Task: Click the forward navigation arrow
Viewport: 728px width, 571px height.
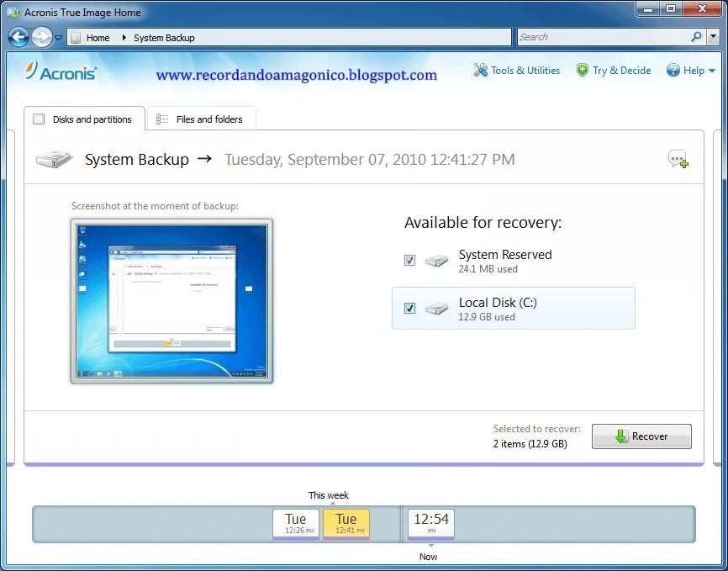Action: (x=42, y=37)
